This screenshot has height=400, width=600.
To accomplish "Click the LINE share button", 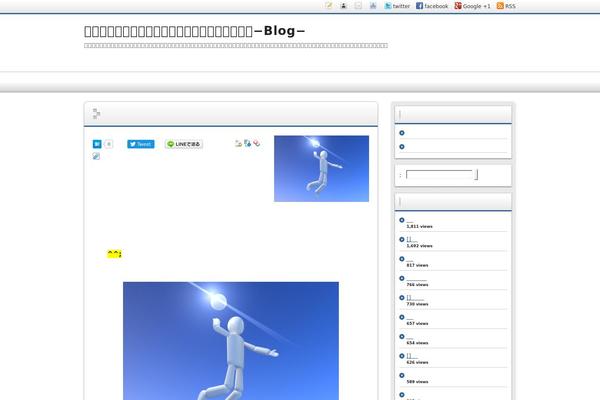I will click(184, 144).
